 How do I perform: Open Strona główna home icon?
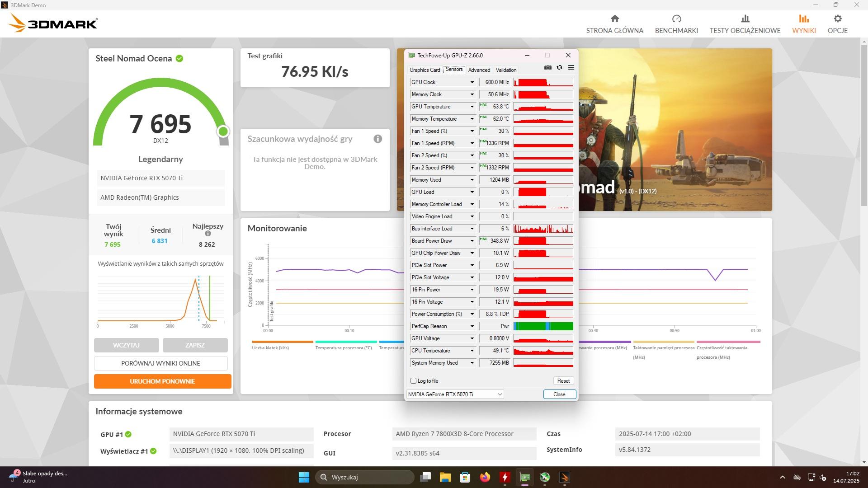pos(614,19)
